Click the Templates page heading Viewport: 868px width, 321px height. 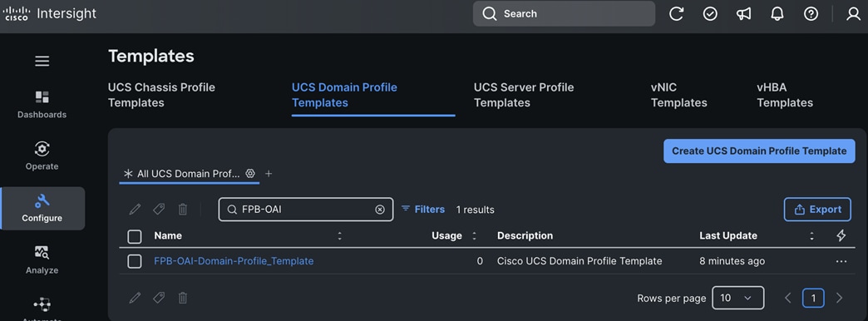(151, 56)
